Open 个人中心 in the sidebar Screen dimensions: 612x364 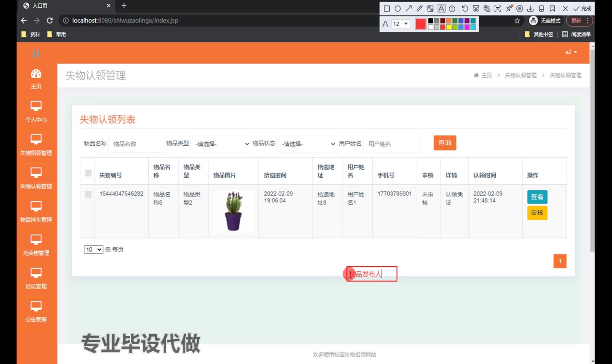coord(36,112)
